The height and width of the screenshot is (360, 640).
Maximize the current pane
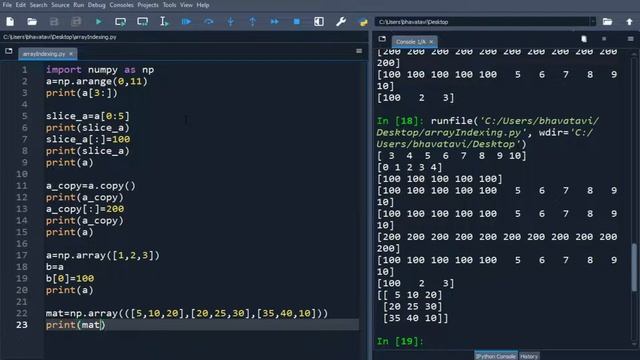click(x=319, y=22)
